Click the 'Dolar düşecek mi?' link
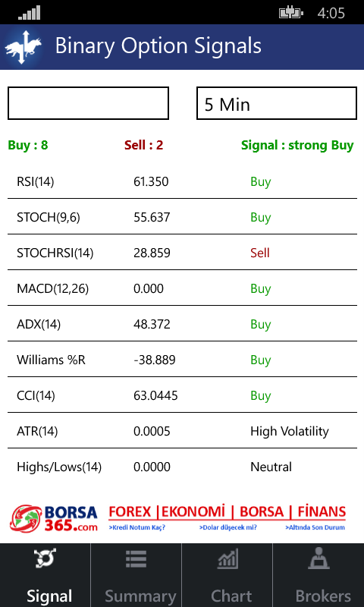Screen dimensions: 364x607 228,527
